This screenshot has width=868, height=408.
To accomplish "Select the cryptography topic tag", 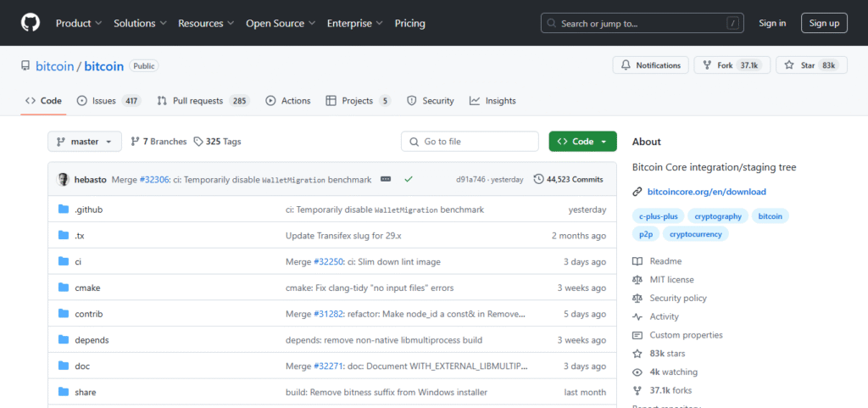I will click(718, 216).
